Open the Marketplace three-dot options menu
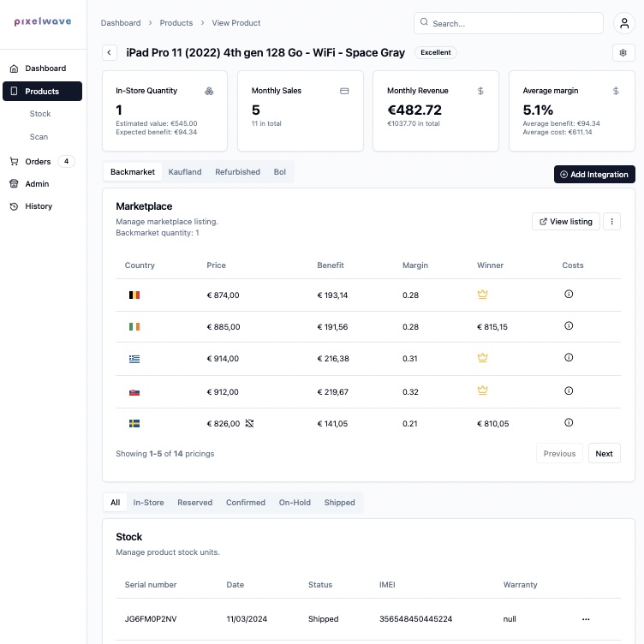This screenshot has width=644, height=644. point(611,221)
